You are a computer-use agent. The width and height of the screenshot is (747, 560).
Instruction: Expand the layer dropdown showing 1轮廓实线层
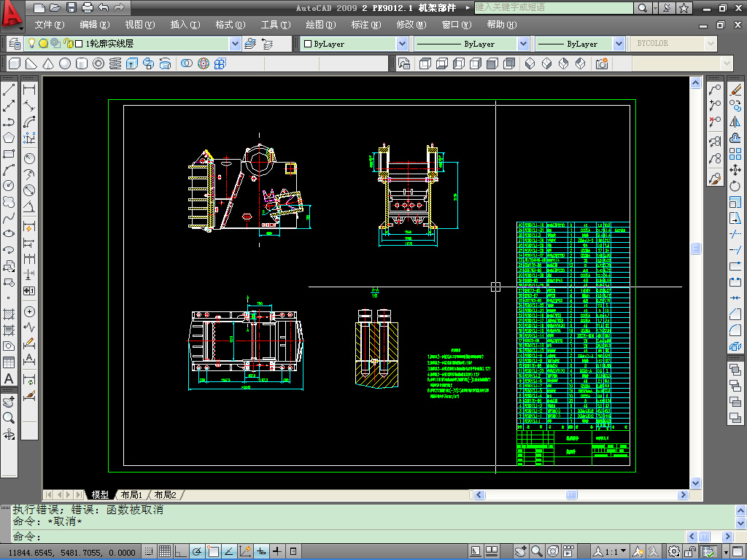pyautogui.click(x=235, y=44)
